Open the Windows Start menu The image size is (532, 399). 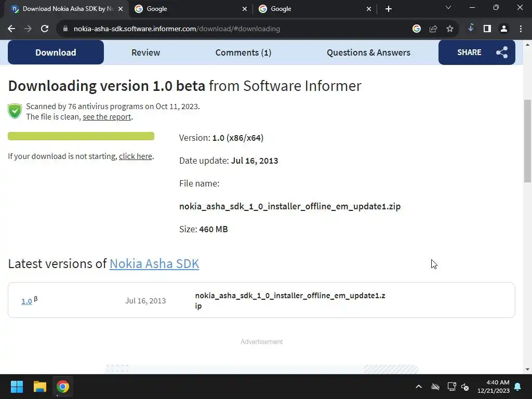coord(17,387)
